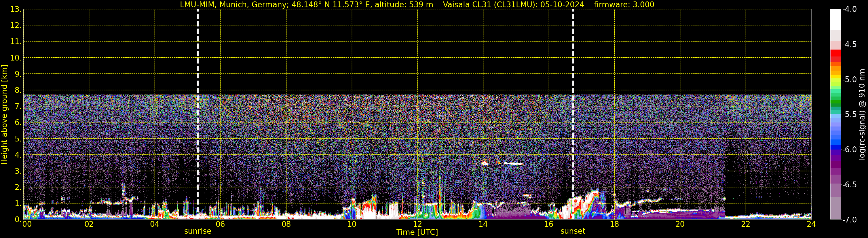Click the colorbar value '-4.0'
Screen dimensions: 868x238
(850, 10)
